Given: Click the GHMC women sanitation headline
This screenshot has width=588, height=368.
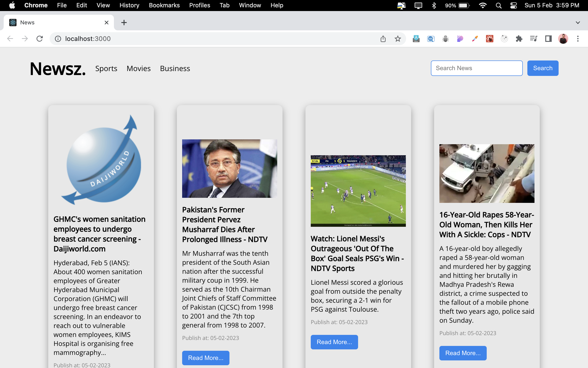Looking at the screenshot, I should (x=99, y=234).
